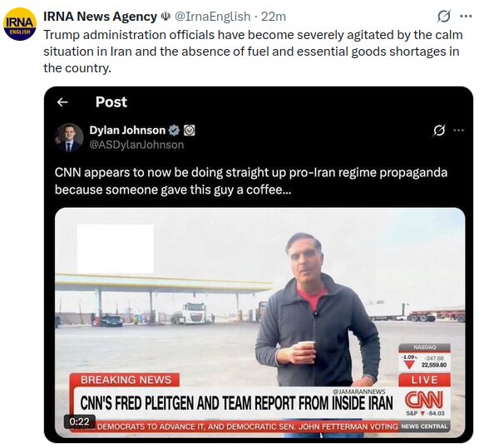Click the IRNA News Agency name

[x=101, y=17]
